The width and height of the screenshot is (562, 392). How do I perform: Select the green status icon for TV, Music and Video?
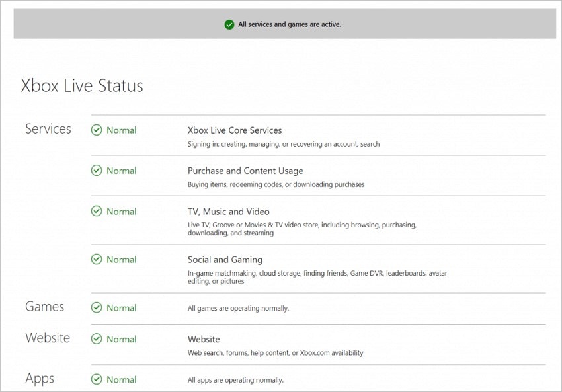[x=98, y=212]
